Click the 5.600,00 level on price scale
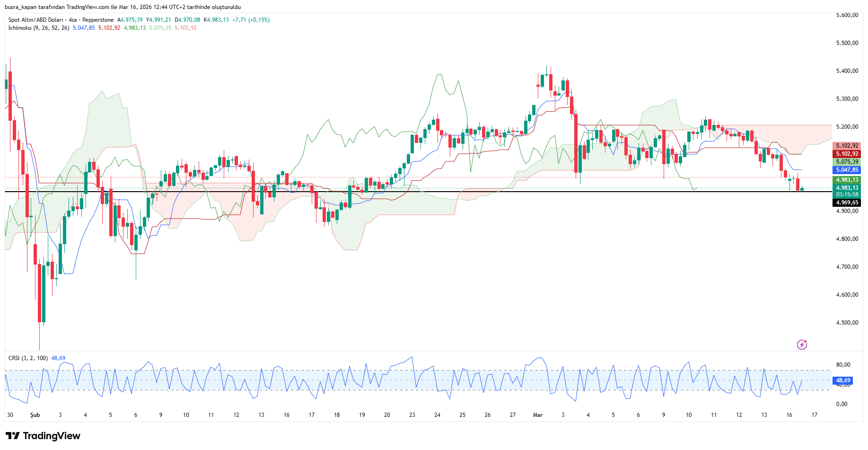This screenshot has width=868, height=450. coord(847,15)
